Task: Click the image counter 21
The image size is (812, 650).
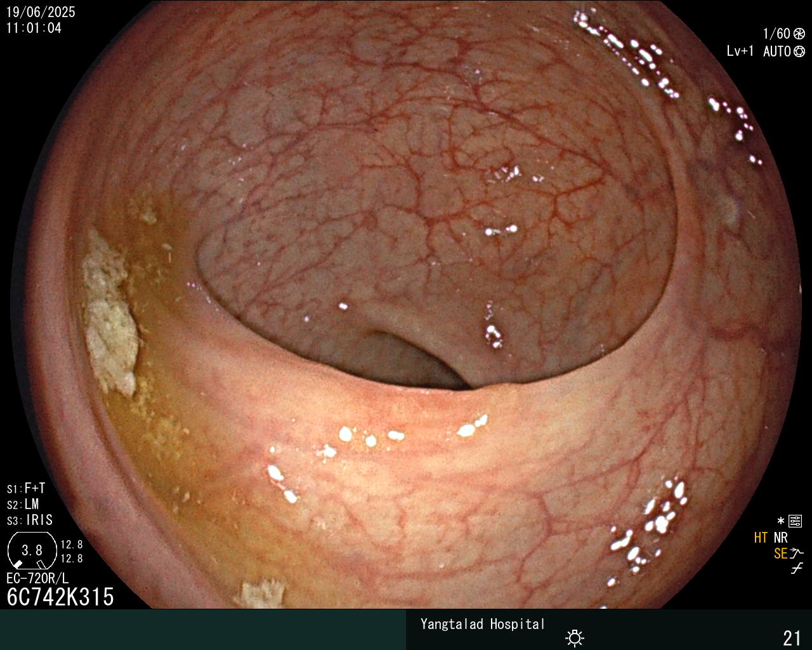Action: pyautogui.click(x=792, y=637)
